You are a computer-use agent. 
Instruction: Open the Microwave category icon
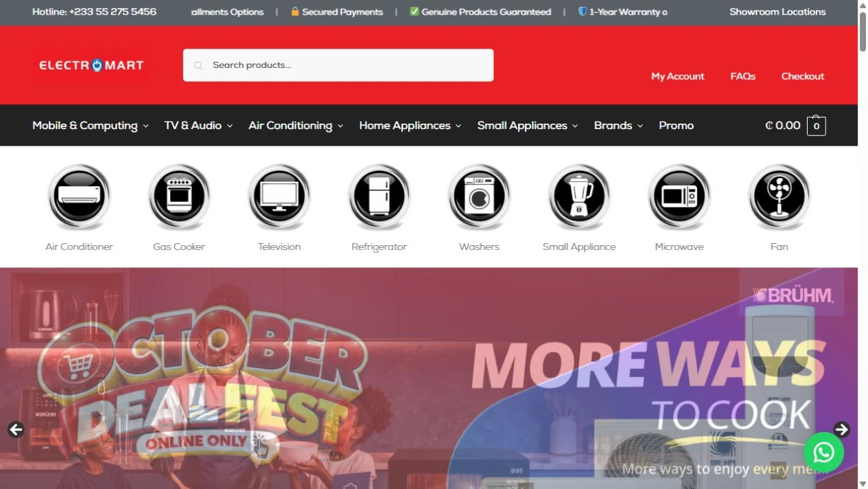[x=679, y=196]
